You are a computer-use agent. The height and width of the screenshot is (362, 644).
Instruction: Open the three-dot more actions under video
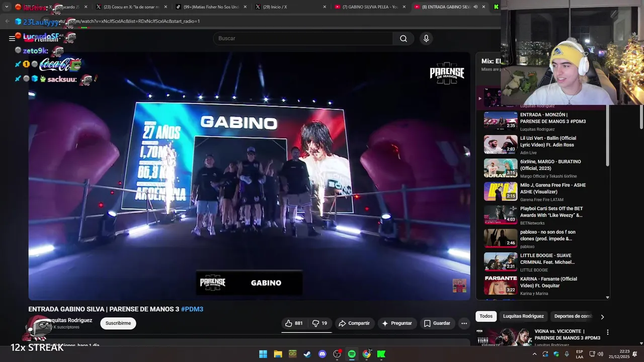pyautogui.click(x=464, y=323)
